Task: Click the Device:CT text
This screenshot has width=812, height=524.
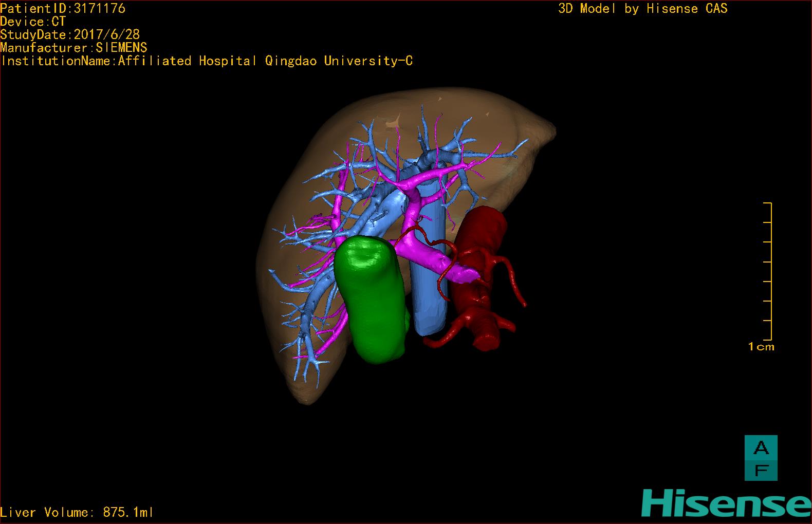Action: click(33, 22)
